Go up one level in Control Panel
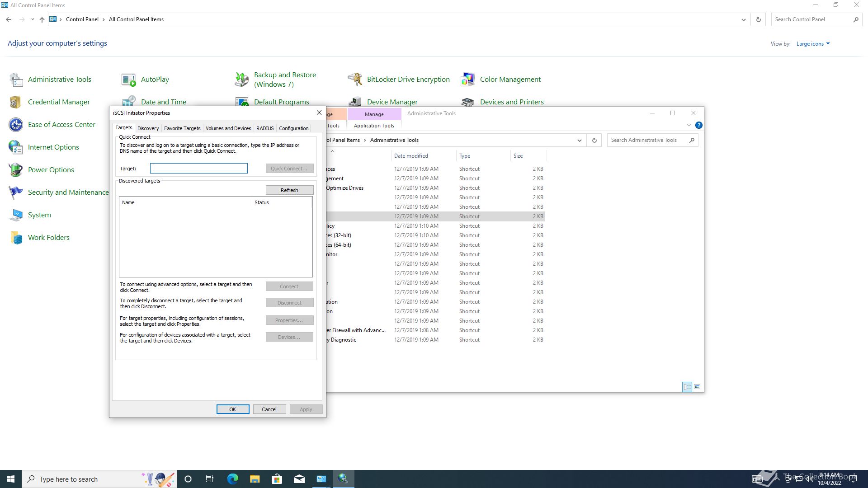The image size is (868, 488). pos(42,19)
